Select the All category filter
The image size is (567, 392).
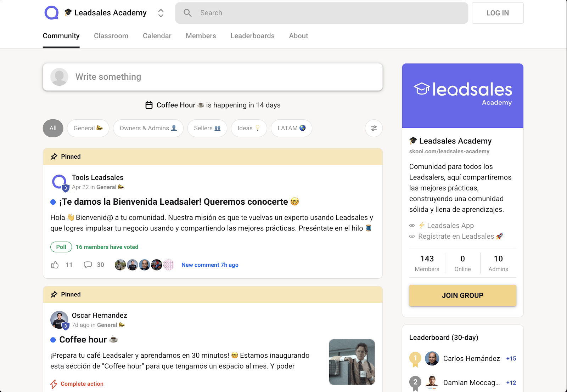pos(53,128)
